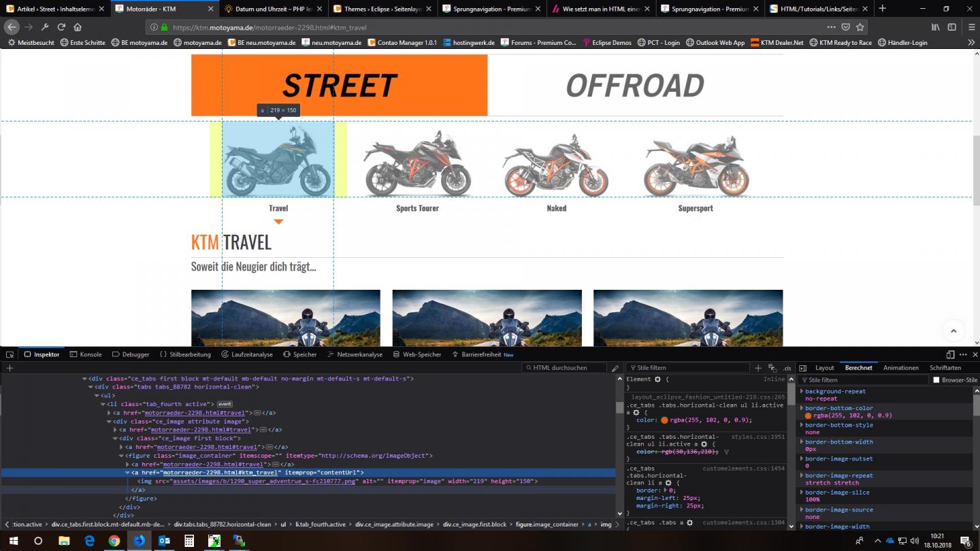Enable the Browser-Stile checkbox

point(936,380)
